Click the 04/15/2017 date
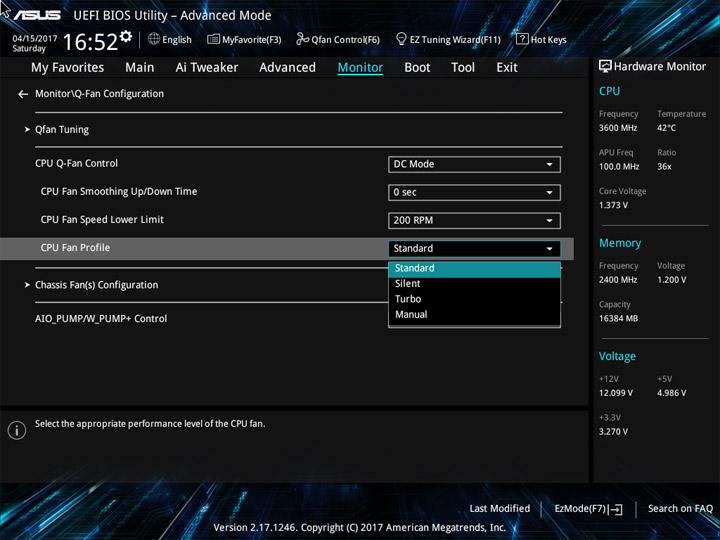The image size is (720, 540). click(34, 39)
